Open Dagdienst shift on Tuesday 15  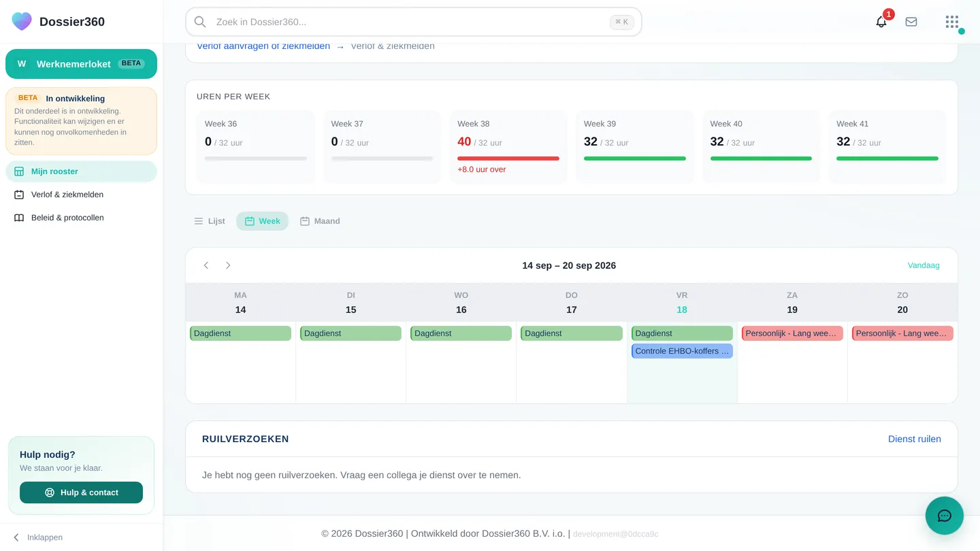[x=350, y=333]
